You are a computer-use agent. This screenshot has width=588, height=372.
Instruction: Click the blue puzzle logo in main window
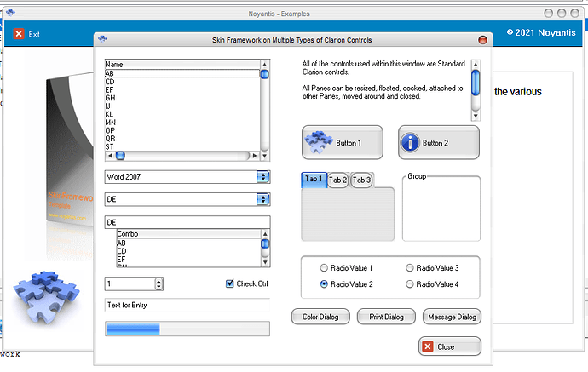tap(46, 298)
